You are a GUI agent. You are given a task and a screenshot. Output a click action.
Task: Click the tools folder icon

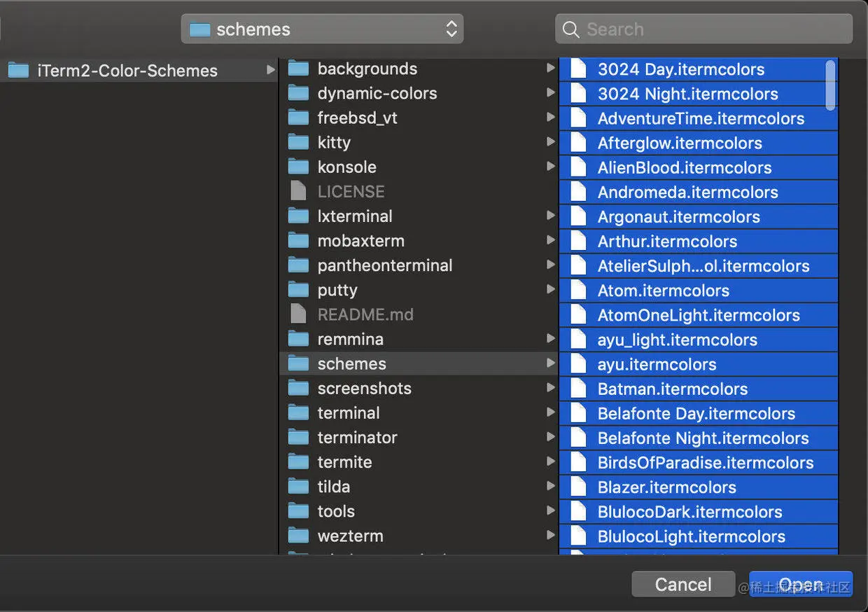click(x=299, y=511)
